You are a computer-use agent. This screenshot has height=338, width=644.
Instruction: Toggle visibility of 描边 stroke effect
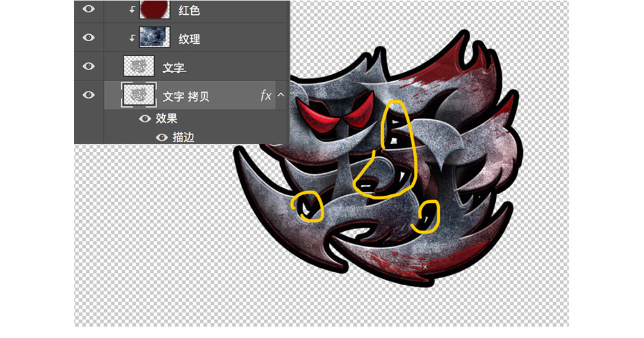(162, 137)
